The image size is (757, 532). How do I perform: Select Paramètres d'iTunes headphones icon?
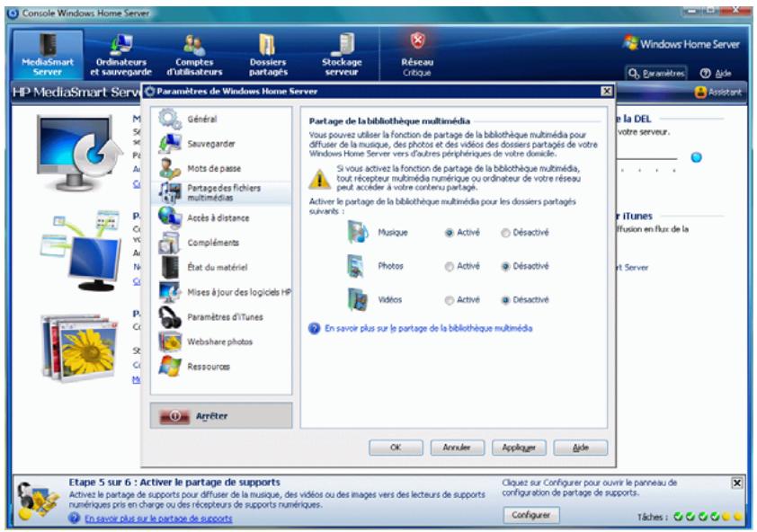pos(170,316)
